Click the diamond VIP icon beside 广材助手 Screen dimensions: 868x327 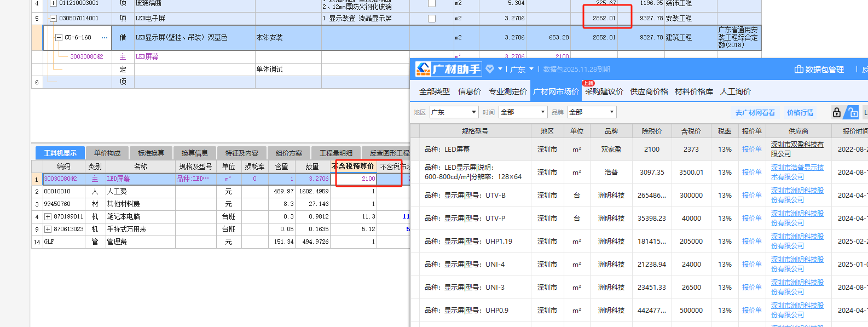click(490, 69)
